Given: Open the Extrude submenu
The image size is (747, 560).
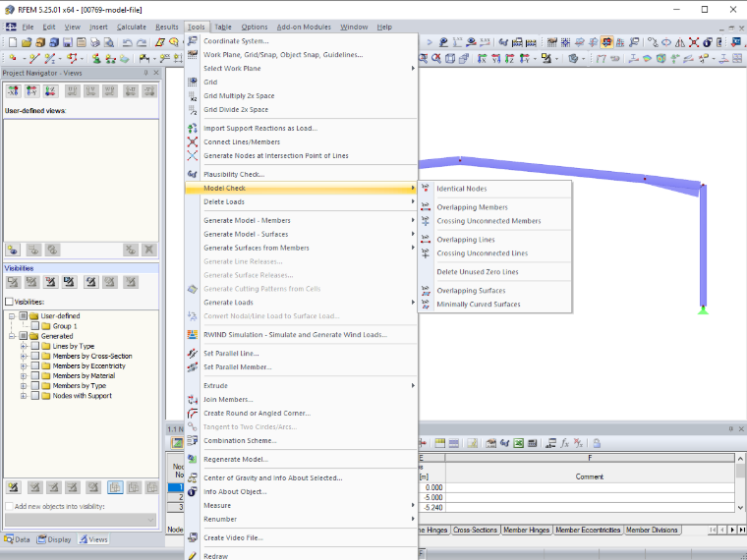Looking at the screenshot, I should pyautogui.click(x=301, y=386).
